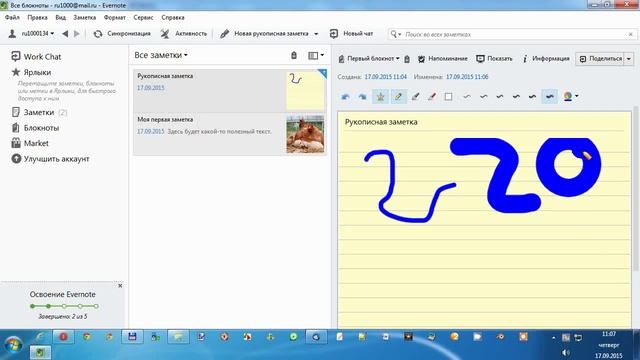Image resolution: width=640 pixels, height=360 pixels.
Task: Open the Активность activity feed
Action: (x=184, y=34)
